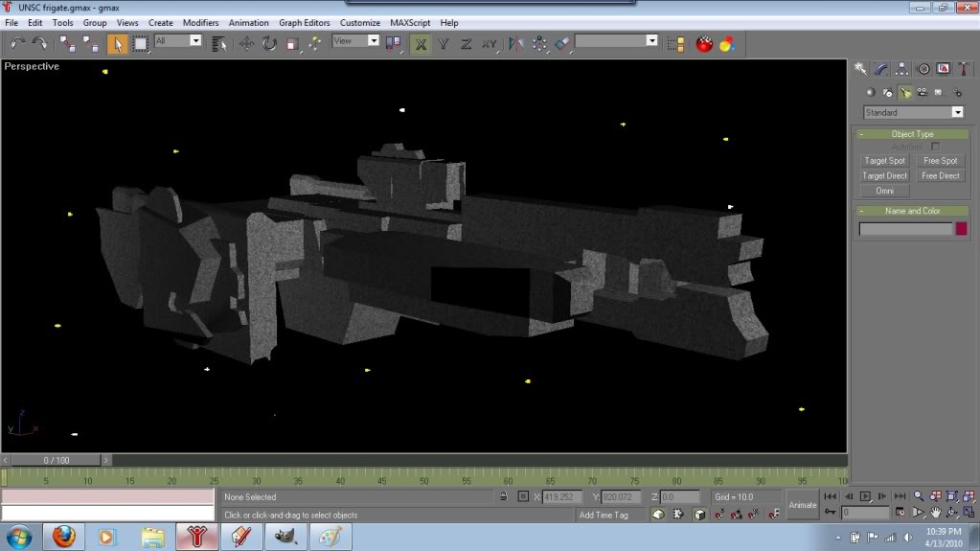Choose the rectangular selection region tool

(141, 44)
